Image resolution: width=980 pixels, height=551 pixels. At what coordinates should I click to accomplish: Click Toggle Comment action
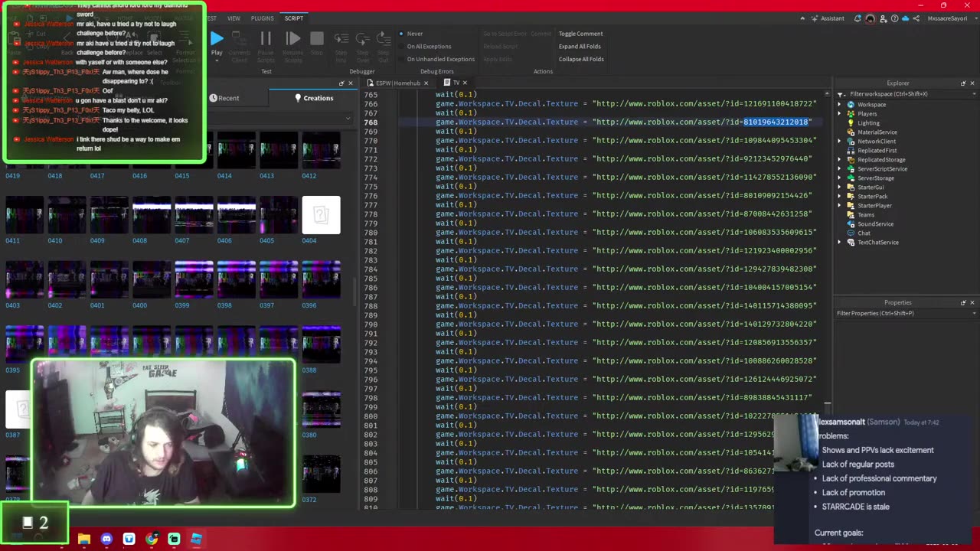tap(580, 34)
